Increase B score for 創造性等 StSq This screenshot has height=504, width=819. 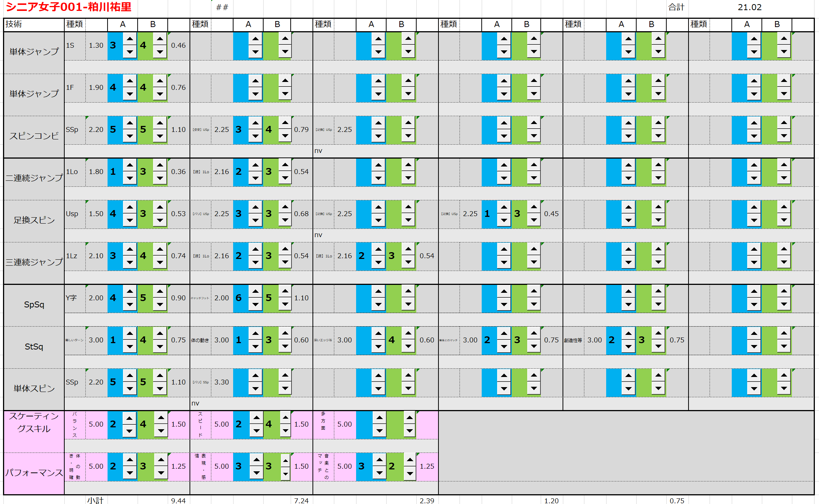click(x=658, y=333)
